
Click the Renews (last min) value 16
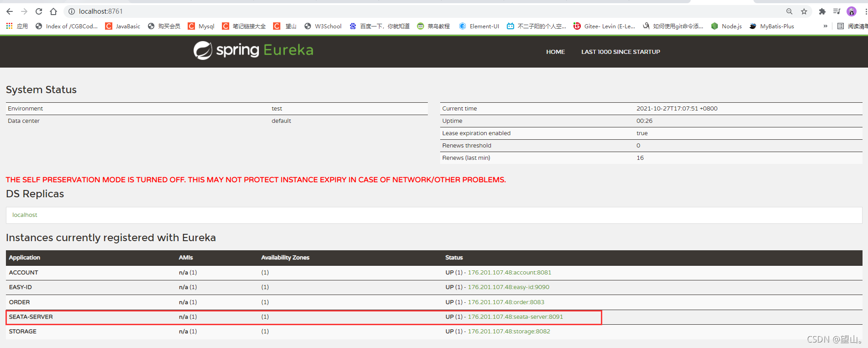pyautogui.click(x=640, y=158)
